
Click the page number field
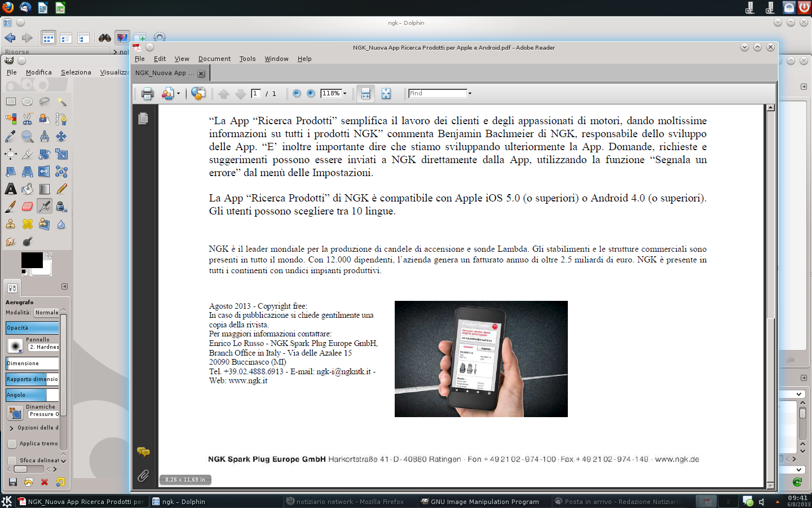coord(255,93)
